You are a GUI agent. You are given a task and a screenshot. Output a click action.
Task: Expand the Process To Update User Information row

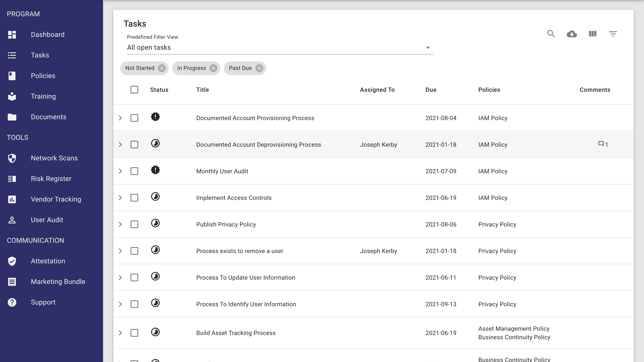(x=120, y=278)
